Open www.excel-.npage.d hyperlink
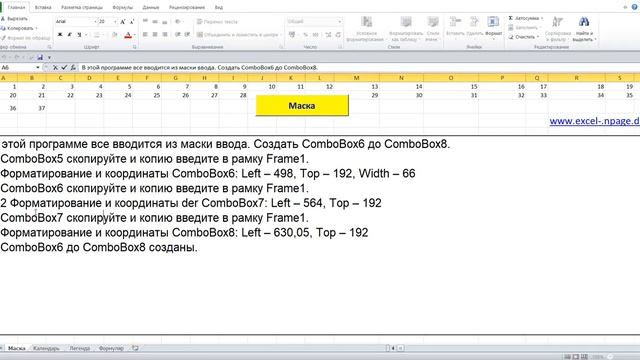The width and height of the screenshot is (640, 360). click(x=594, y=121)
